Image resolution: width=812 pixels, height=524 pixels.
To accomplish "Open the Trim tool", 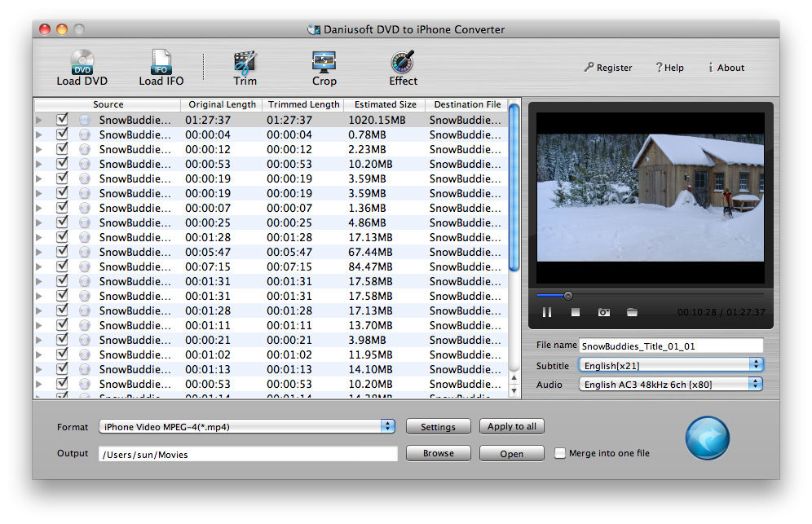I will (x=245, y=68).
